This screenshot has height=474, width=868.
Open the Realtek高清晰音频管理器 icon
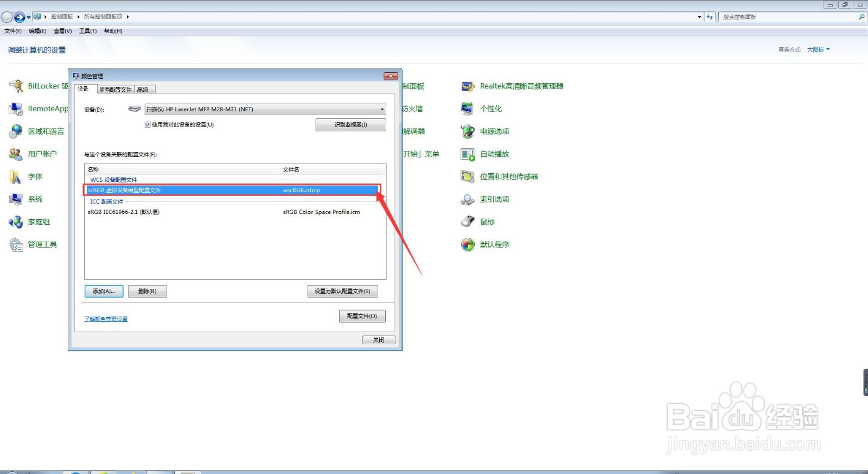click(x=468, y=86)
